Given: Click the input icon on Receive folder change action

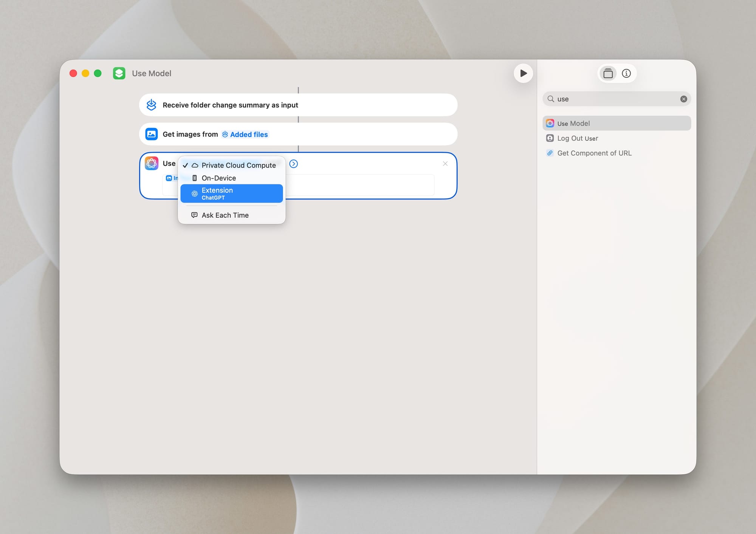Looking at the screenshot, I should pos(151,105).
